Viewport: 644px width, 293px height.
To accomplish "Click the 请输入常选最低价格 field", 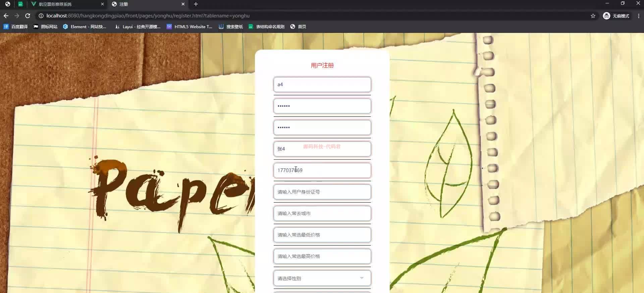I will 322,235.
